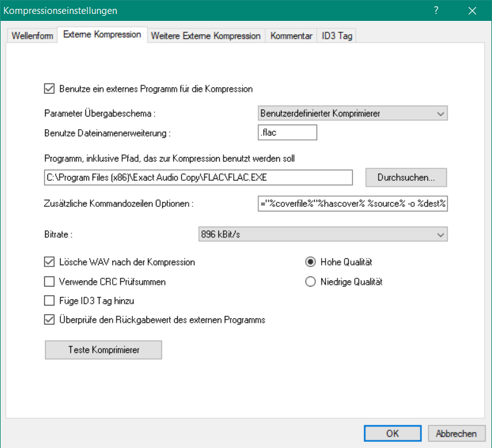This screenshot has width=492, height=448.
Task: Switch to the Wellenform tab
Action: [32, 35]
